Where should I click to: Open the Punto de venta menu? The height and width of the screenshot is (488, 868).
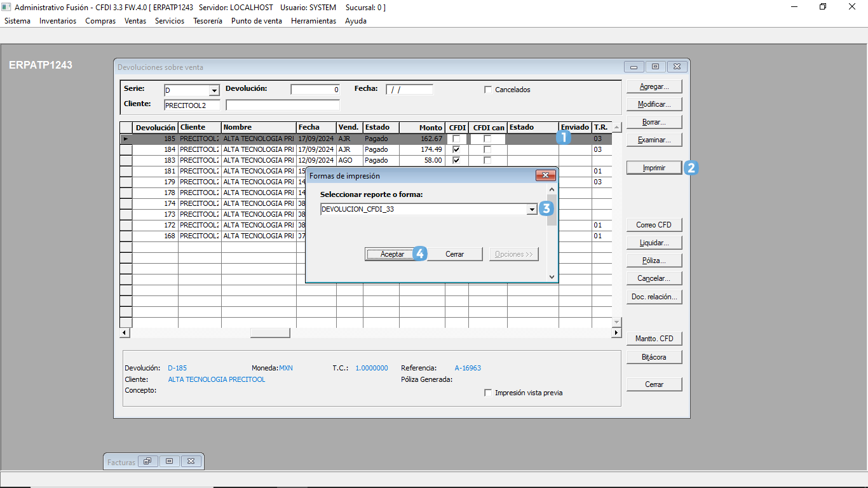point(257,21)
